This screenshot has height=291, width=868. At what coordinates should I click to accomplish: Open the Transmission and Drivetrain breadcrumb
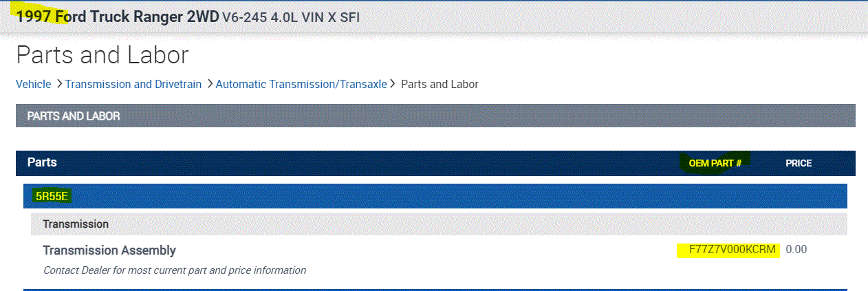click(133, 84)
